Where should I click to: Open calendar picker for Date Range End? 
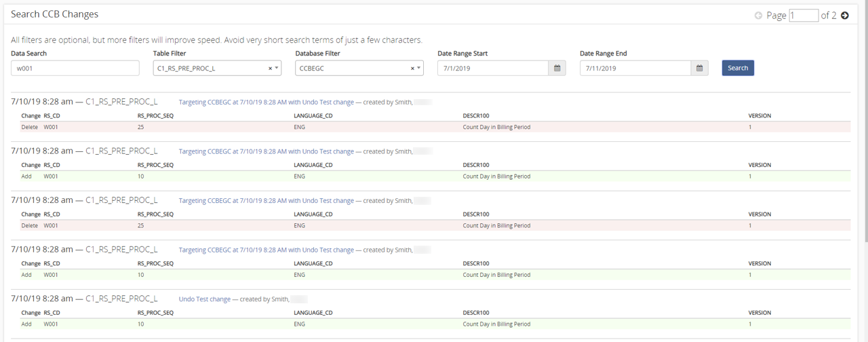(x=700, y=68)
